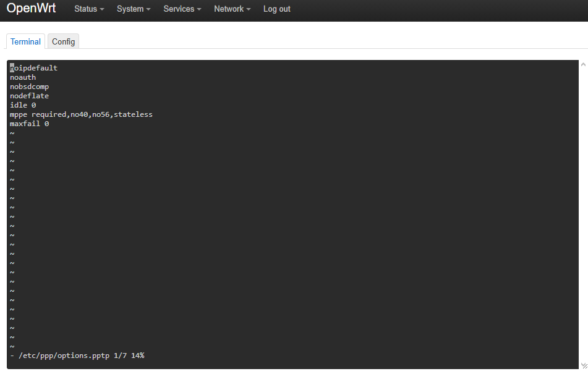
Task: Click on the nobsdcomp line in terminal
Action: [29, 87]
